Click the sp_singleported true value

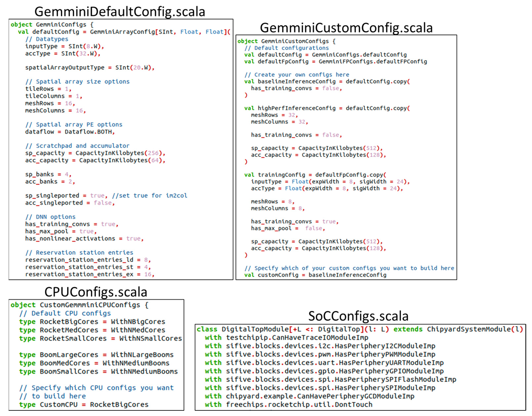tap(97, 196)
